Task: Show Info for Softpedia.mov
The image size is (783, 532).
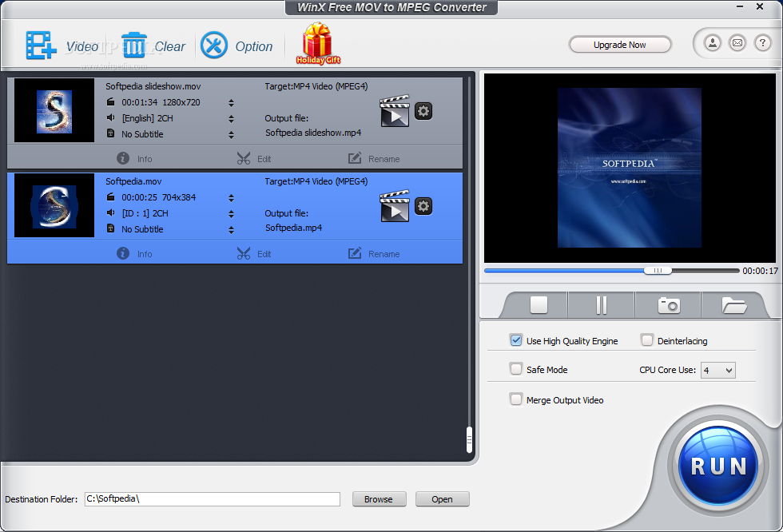Action: (x=134, y=253)
